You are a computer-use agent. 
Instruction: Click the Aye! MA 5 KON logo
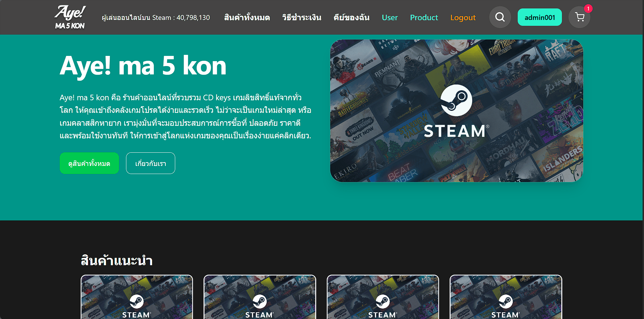point(70,17)
